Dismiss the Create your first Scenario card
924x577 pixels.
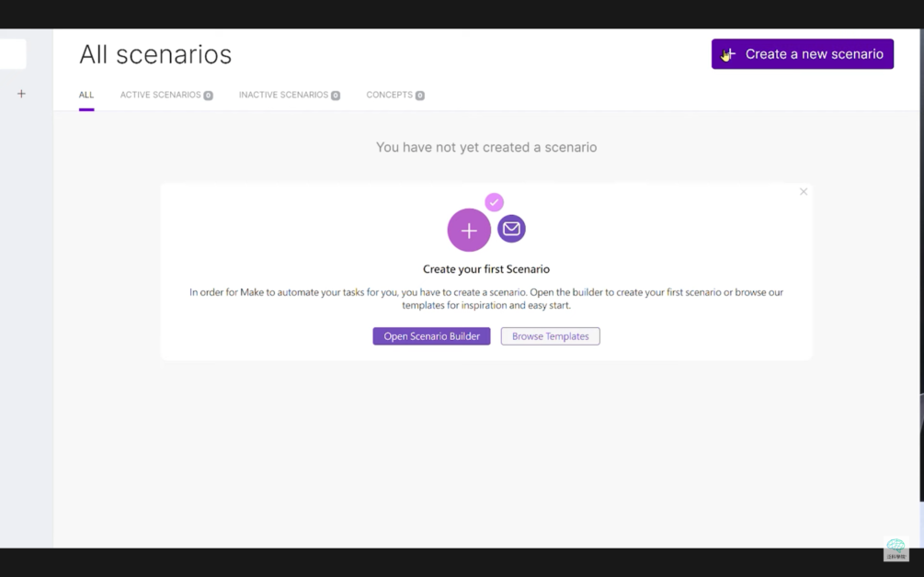click(804, 192)
